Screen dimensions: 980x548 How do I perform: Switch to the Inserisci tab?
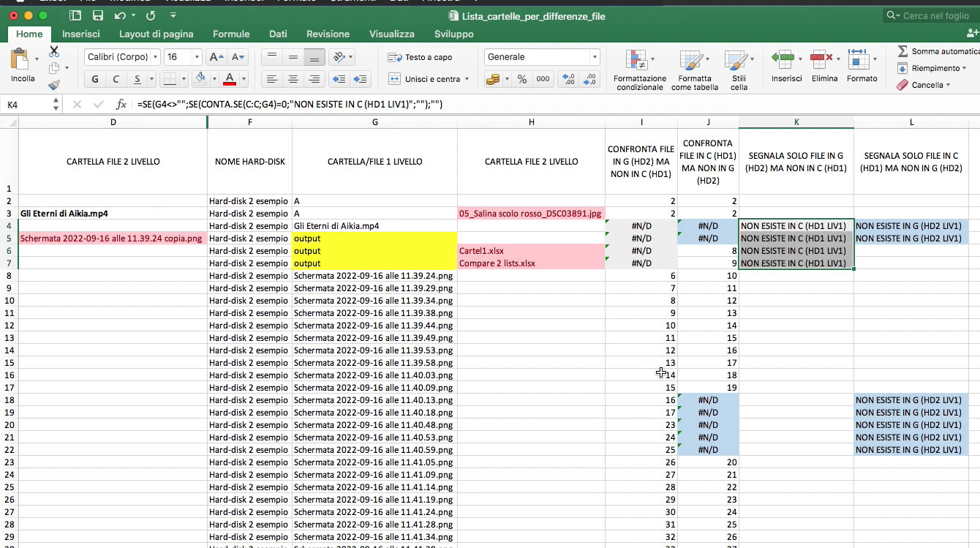(81, 34)
